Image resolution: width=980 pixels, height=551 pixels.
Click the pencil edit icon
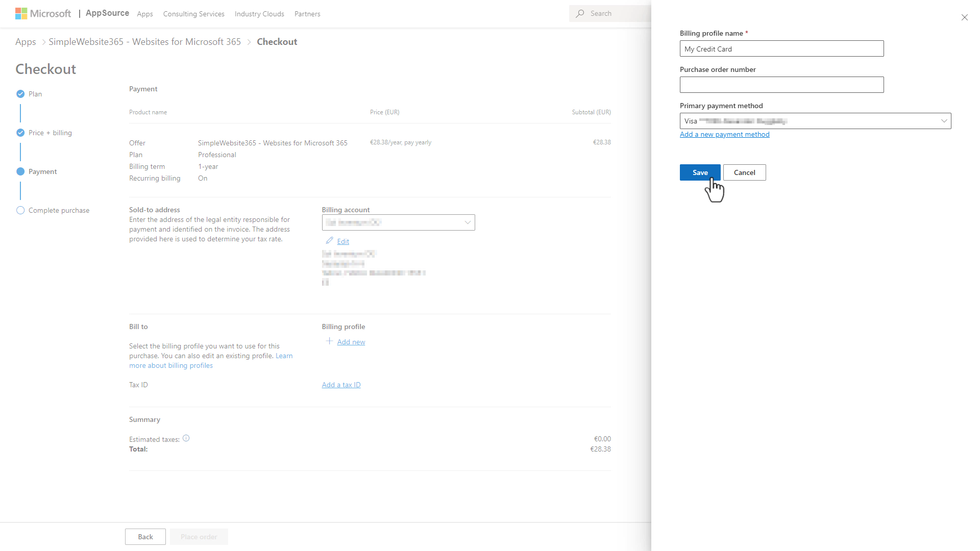click(x=330, y=241)
